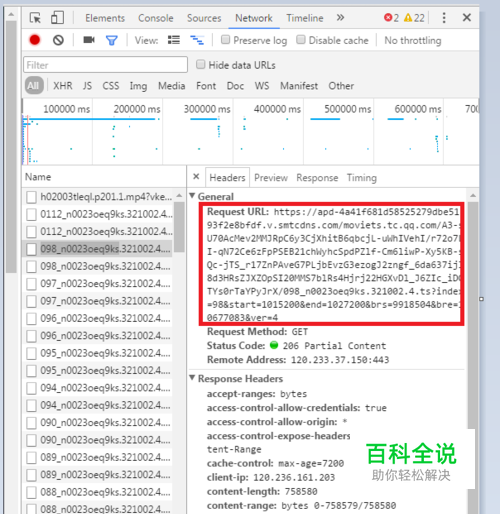Image resolution: width=500 pixels, height=514 pixels.
Task: Click the red error count indicator
Action: coord(391,18)
